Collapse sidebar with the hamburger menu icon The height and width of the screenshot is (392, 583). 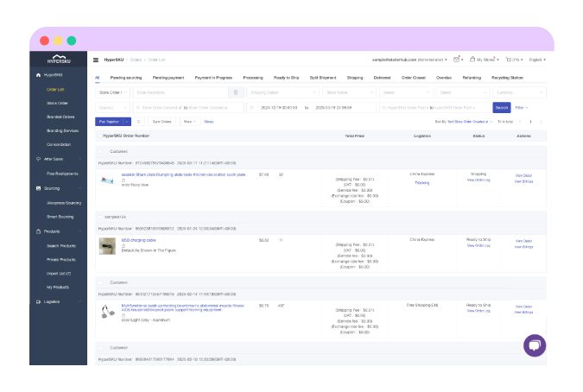click(96, 60)
